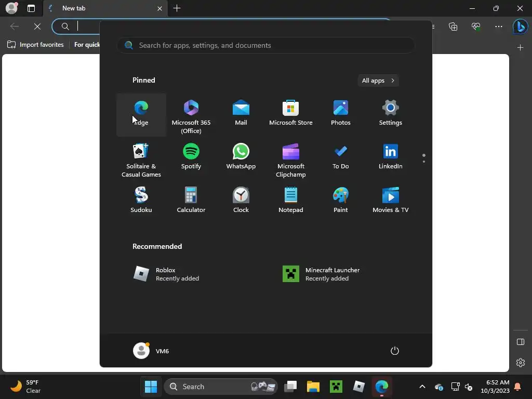Click Import favorites in bookmarks bar
This screenshot has height=399, width=532.
pos(36,45)
